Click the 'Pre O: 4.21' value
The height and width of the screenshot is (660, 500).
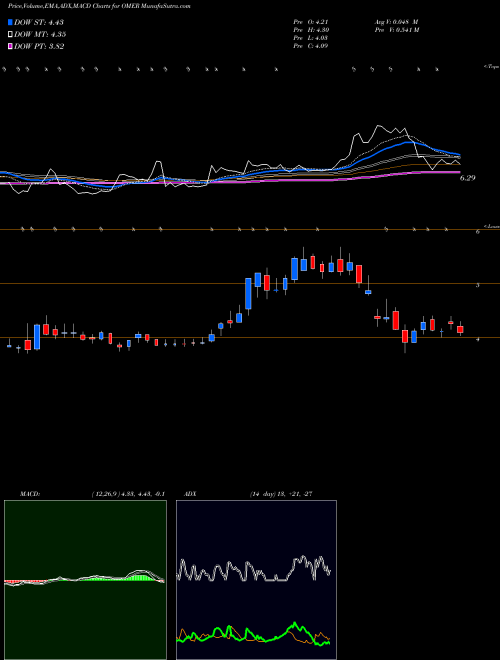tap(311, 22)
